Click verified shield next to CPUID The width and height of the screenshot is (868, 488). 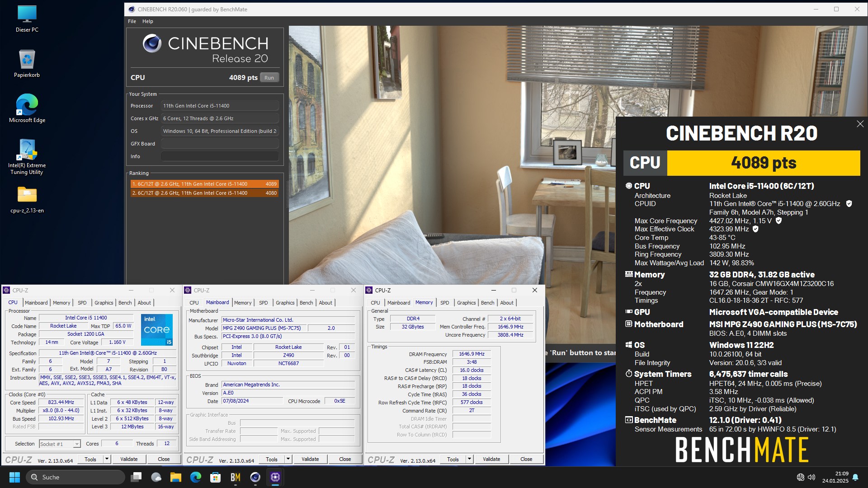tap(849, 204)
